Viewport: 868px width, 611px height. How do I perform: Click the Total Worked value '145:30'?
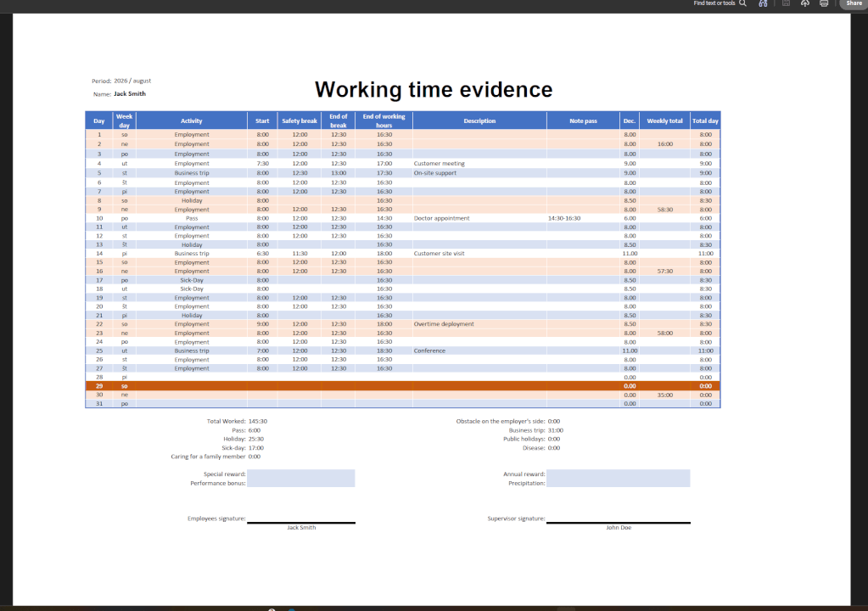point(257,422)
